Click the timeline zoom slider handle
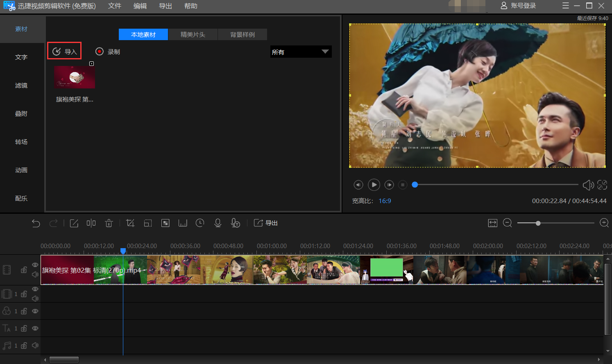 tap(538, 223)
